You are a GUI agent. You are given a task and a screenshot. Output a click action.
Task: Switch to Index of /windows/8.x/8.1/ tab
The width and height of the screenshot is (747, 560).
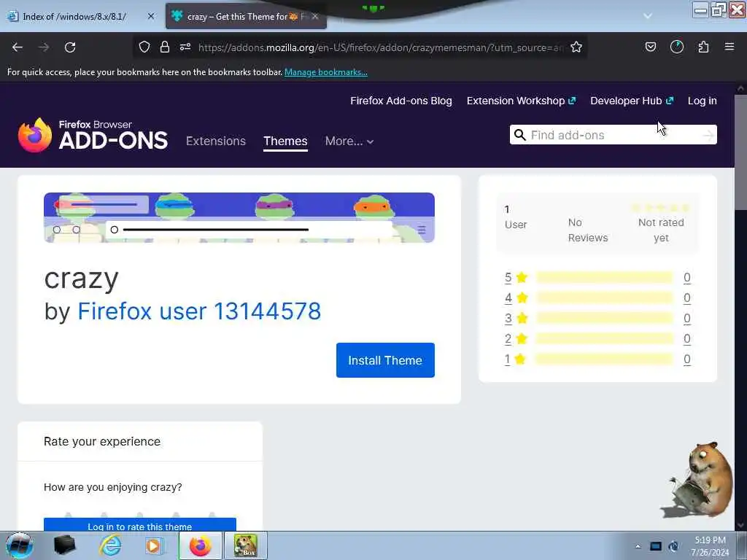(75, 16)
